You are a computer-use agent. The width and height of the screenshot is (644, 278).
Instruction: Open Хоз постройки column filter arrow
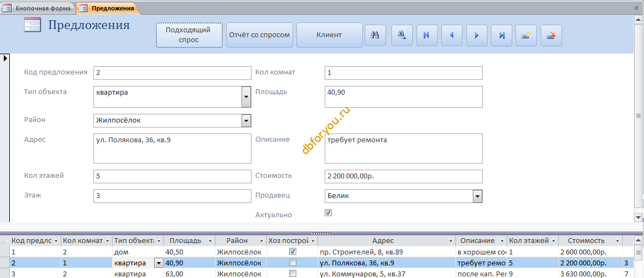pyautogui.click(x=313, y=241)
